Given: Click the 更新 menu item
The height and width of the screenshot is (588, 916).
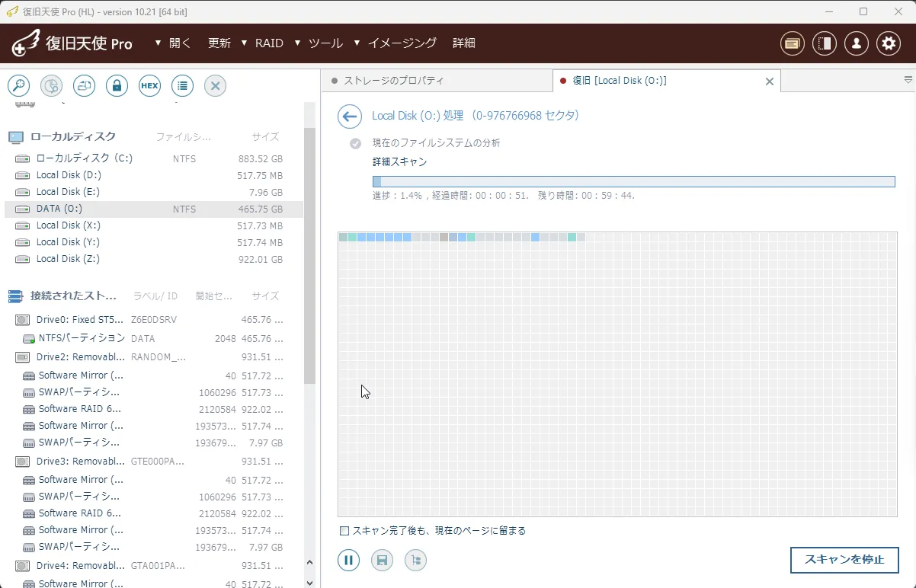Looking at the screenshot, I should pyautogui.click(x=219, y=43).
